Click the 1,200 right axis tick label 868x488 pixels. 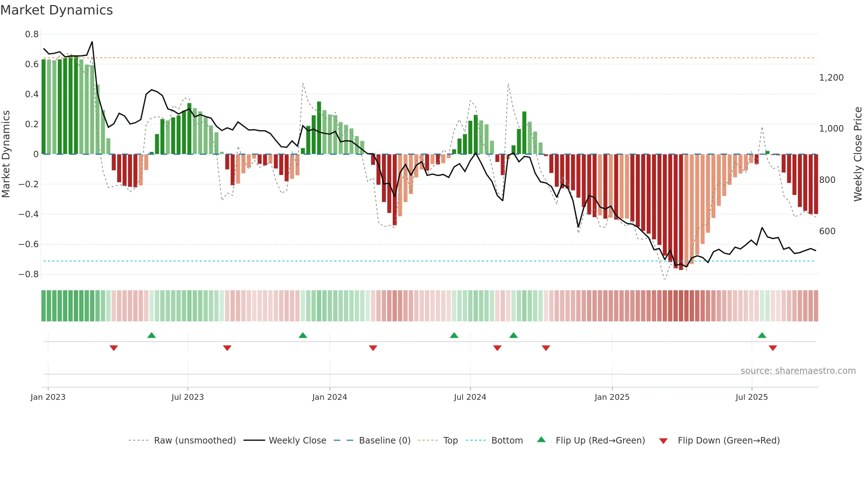click(831, 78)
